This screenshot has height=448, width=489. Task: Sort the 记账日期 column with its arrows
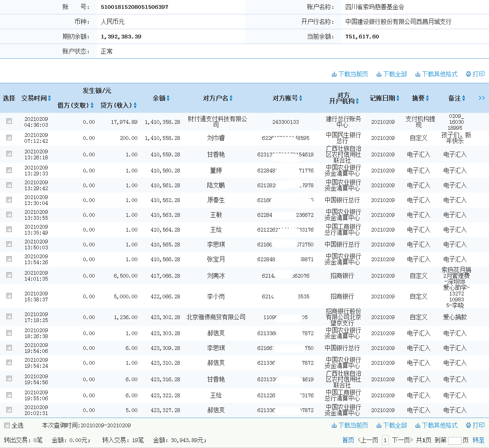(397, 98)
